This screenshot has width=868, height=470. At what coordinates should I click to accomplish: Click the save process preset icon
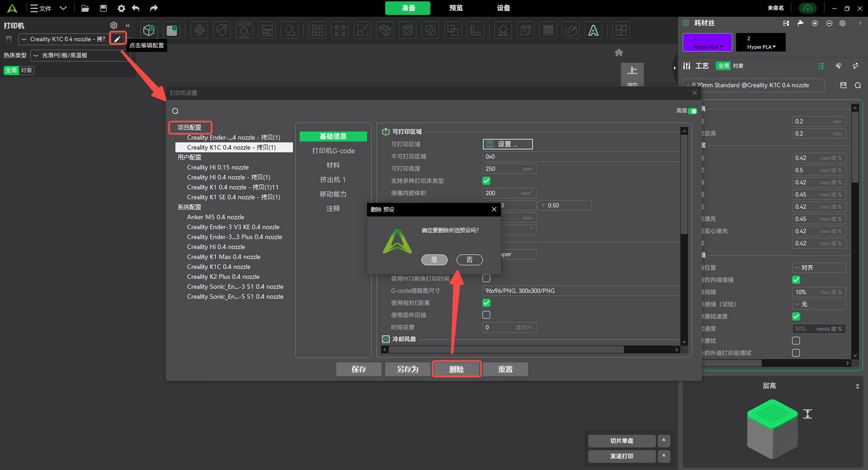click(843, 85)
